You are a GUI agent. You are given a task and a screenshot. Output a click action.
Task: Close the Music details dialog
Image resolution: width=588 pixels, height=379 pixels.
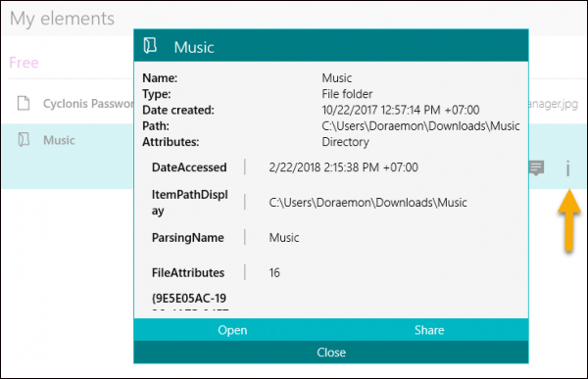(x=331, y=352)
